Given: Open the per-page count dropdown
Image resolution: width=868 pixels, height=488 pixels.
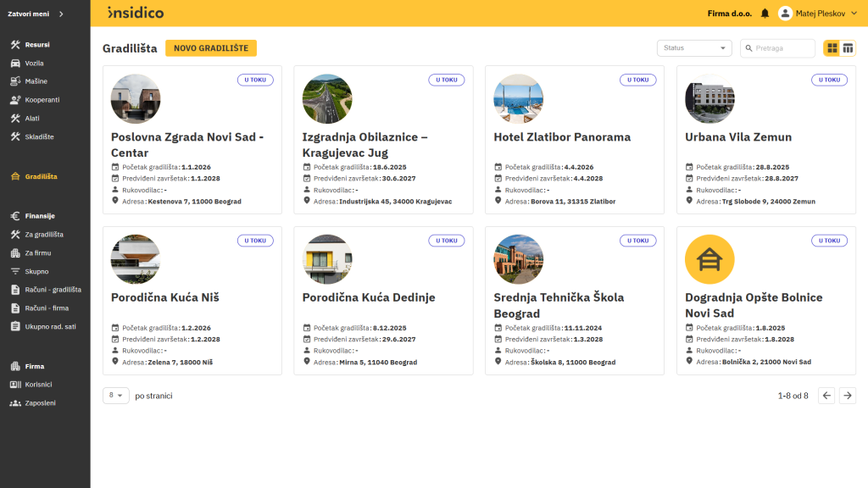Looking at the screenshot, I should point(115,396).
